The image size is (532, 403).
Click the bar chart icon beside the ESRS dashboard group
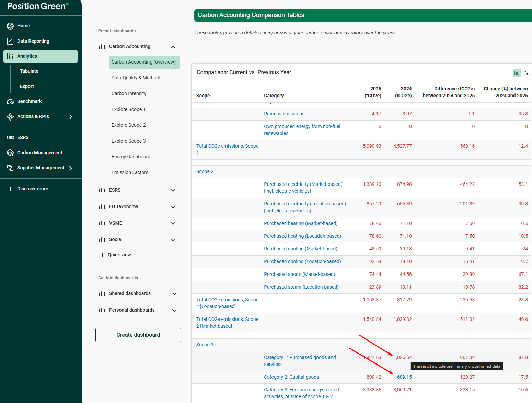coord(102,190)
